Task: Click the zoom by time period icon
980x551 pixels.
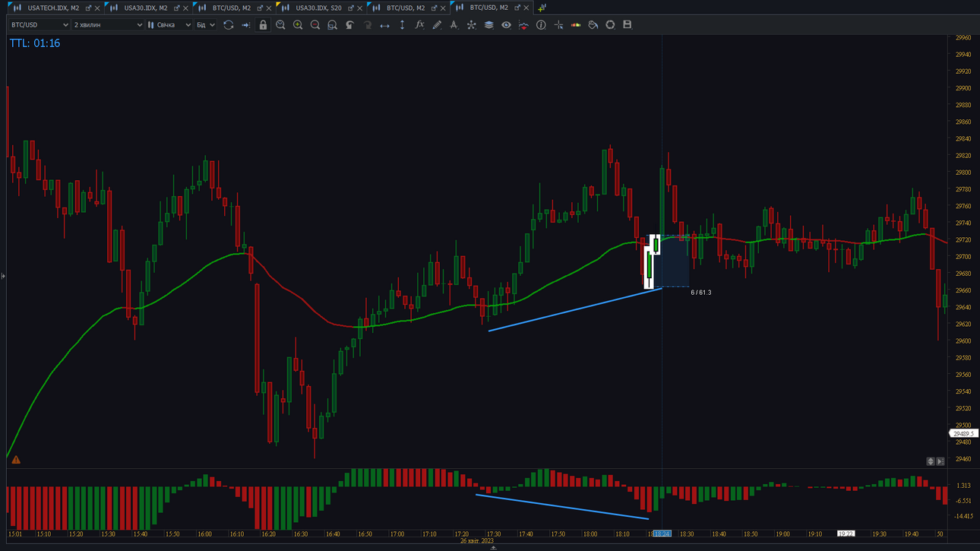Action: click(280, 25)
